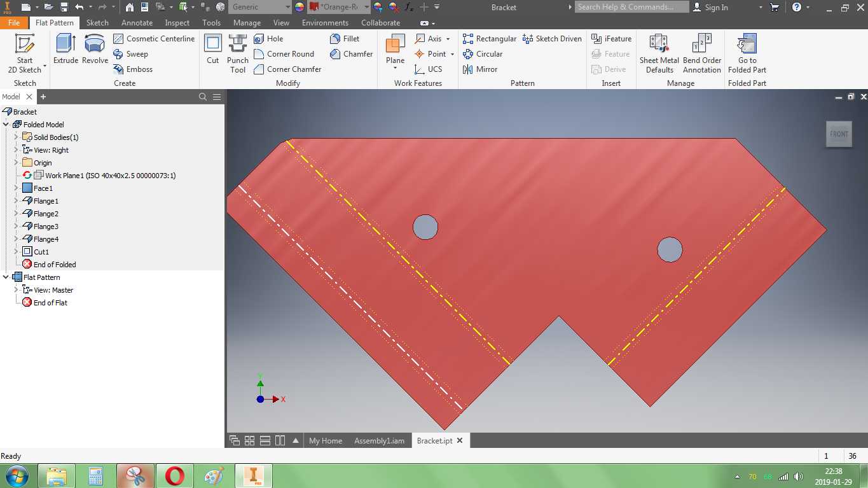Expand the Cut1 feature node

[x=17, y=252]
